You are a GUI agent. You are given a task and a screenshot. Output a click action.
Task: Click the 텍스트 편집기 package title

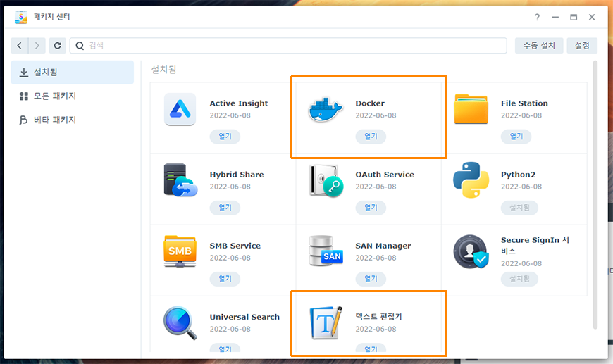click(378, 316)
